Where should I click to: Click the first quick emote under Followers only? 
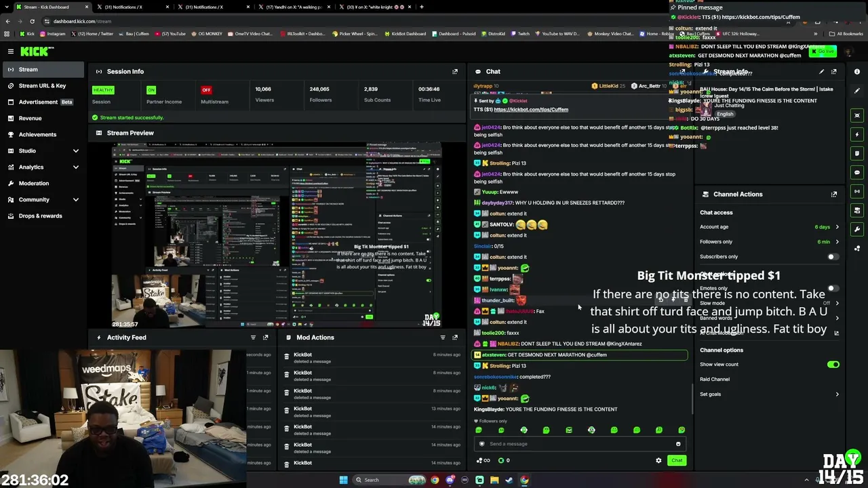[479, 430]
